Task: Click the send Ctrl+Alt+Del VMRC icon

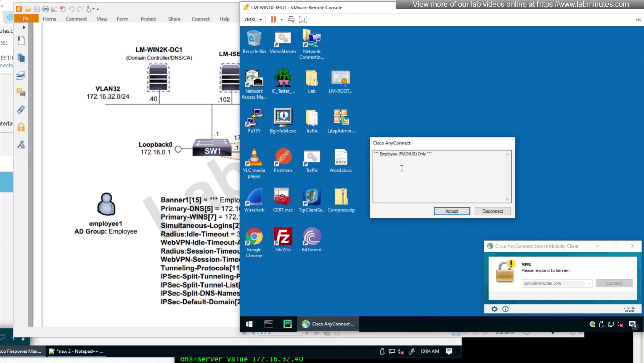Action: point(291,20)
